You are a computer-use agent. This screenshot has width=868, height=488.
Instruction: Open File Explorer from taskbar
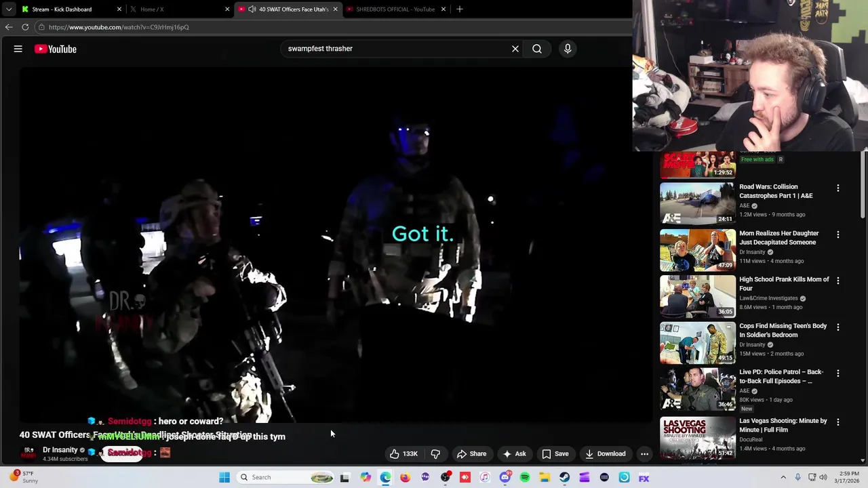[545, 477]
